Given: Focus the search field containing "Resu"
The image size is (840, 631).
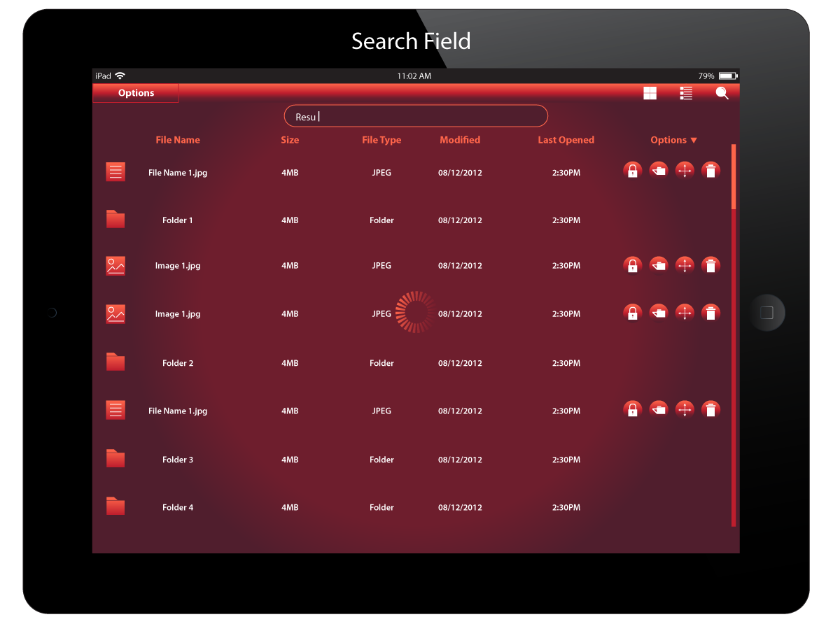Looking at the screenshot, I should (416, 116).
